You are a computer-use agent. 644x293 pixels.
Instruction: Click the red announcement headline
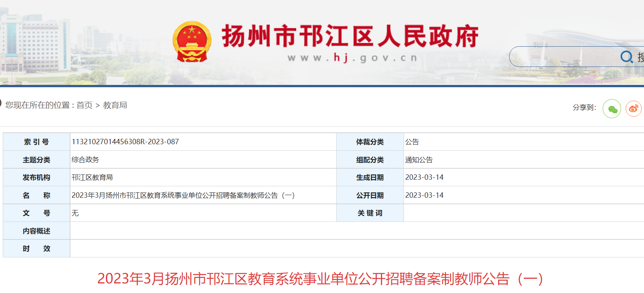point(320,279)
